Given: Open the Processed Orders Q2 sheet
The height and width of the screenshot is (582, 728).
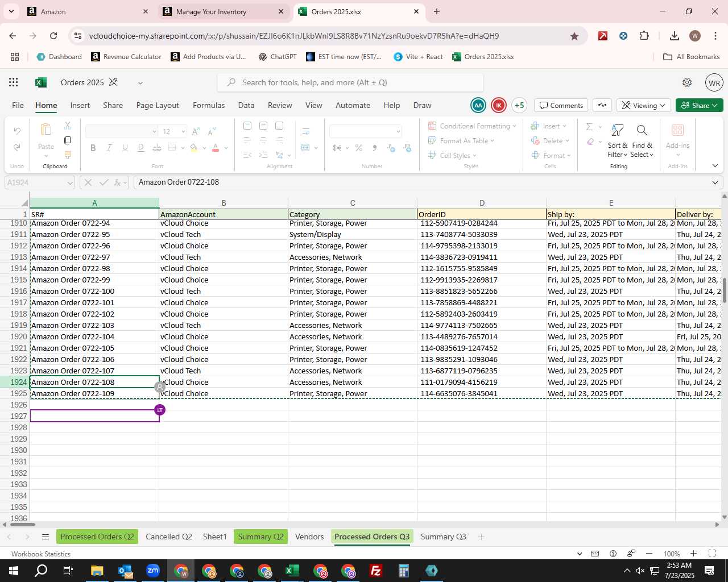Looking at the screenshot, I should tap(97, 537).
